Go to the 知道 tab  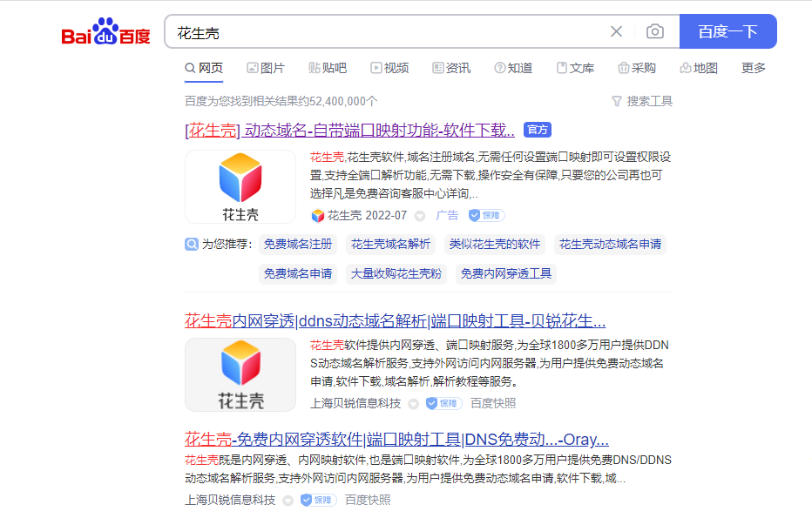point(513,68)
